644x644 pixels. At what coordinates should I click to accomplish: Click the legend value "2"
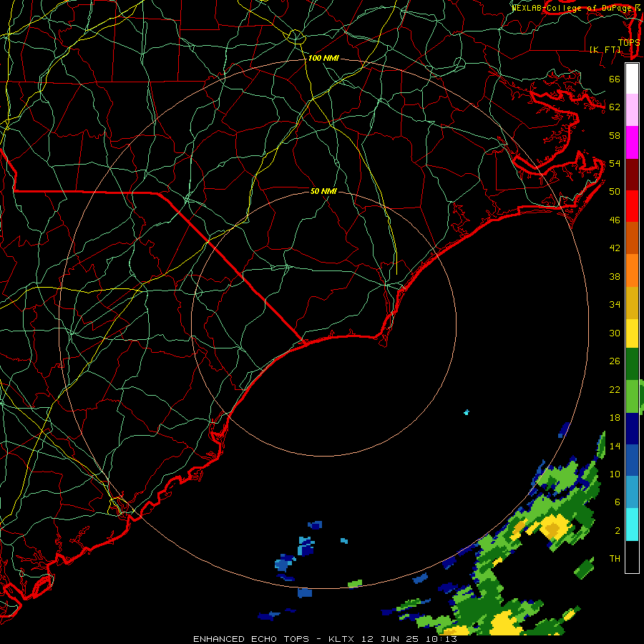pyautogui.click(x=618, y=531)
